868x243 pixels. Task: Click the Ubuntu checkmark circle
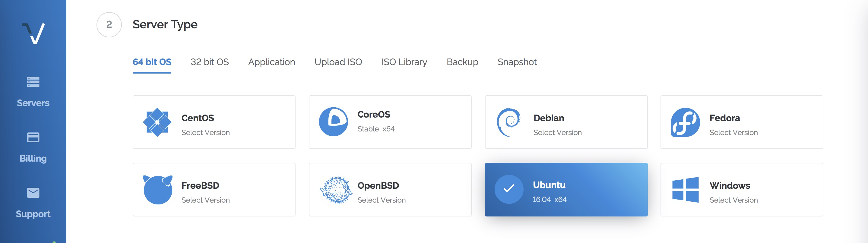coord(509,189)
